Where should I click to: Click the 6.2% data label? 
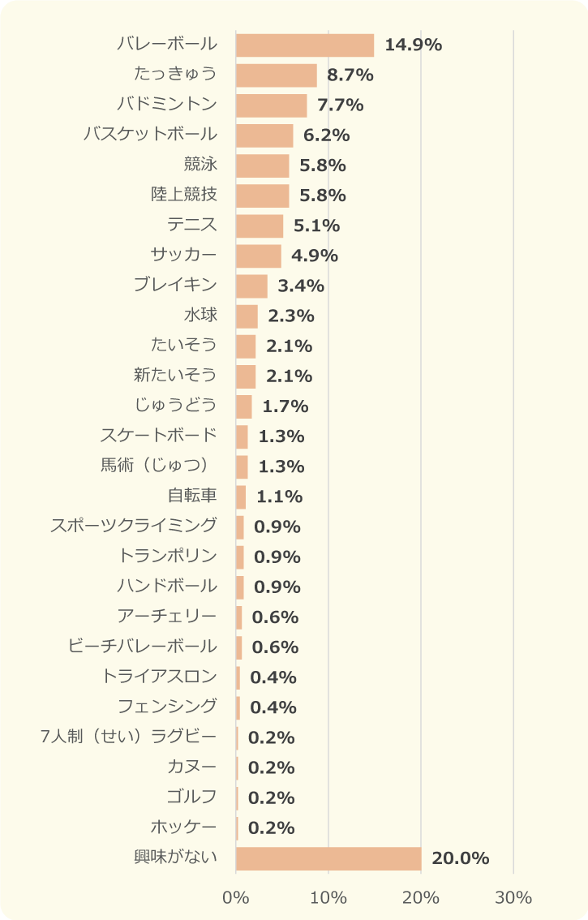click(326, 135)
